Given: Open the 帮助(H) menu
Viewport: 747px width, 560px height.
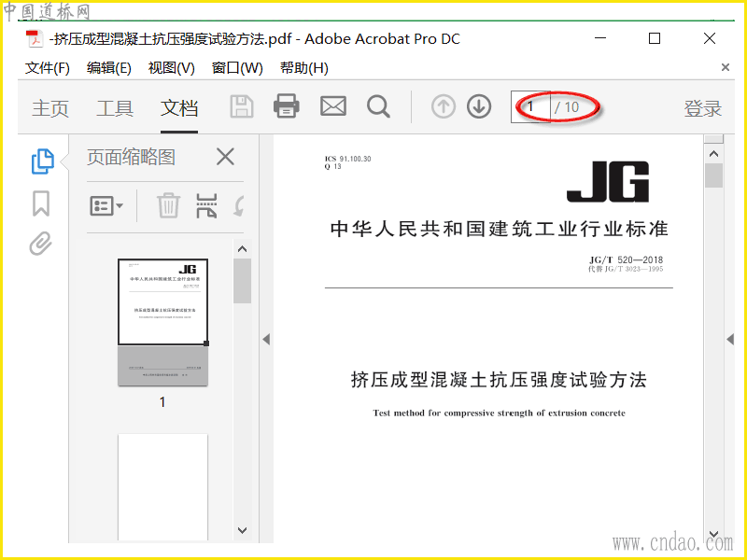Looking at the screenshot, I should tap(304, 68).
